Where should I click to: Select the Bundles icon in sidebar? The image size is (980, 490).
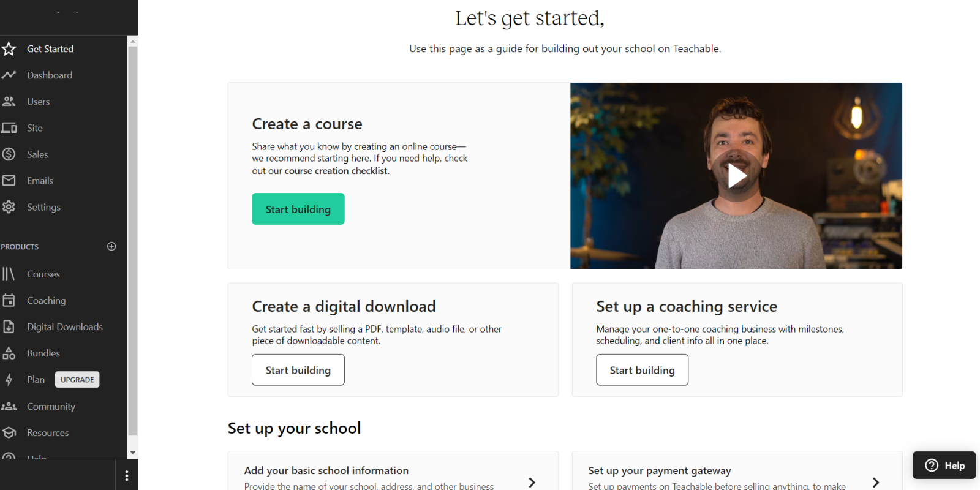(9, 353)
